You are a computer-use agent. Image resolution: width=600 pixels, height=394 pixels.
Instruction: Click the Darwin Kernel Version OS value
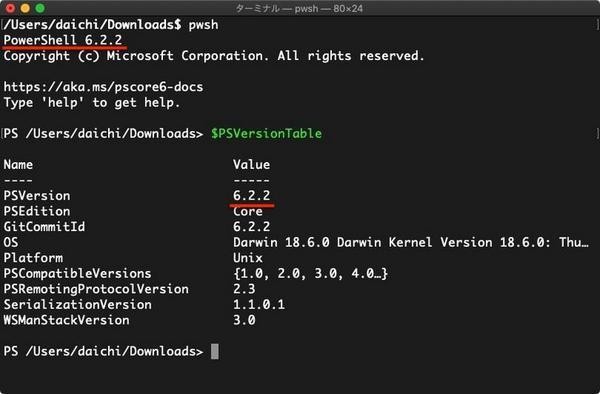coord(411,242)
